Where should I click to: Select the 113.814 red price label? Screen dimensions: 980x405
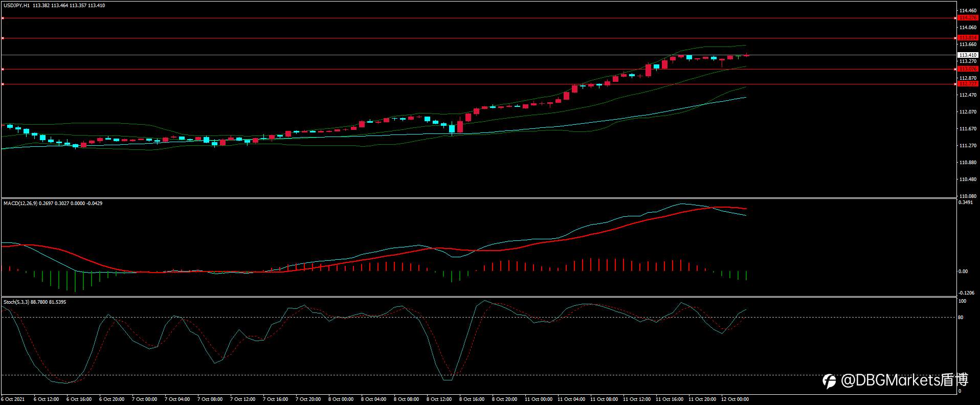[x=968, y=38]
